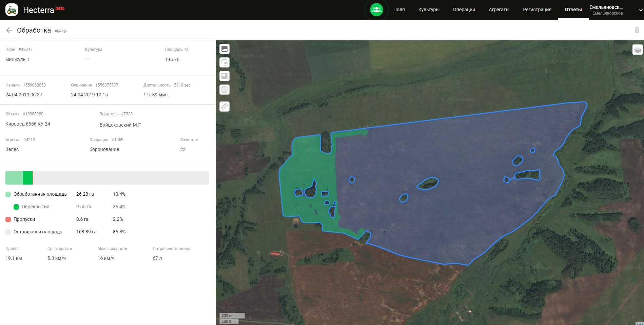This screenshot has height=325, width=644.
Task: Click the processed-area progress bar
Action: pyautogui.click(x=14, y=178)
